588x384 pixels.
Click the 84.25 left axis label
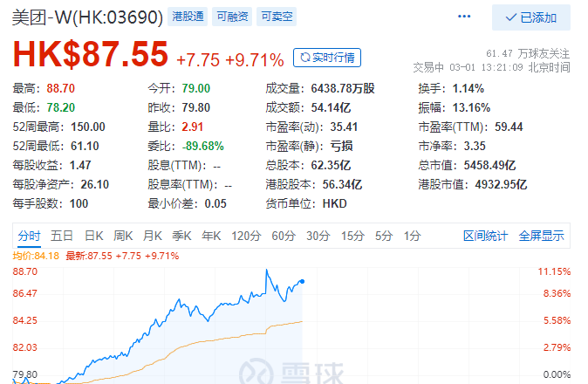click(x=25, y=320)
